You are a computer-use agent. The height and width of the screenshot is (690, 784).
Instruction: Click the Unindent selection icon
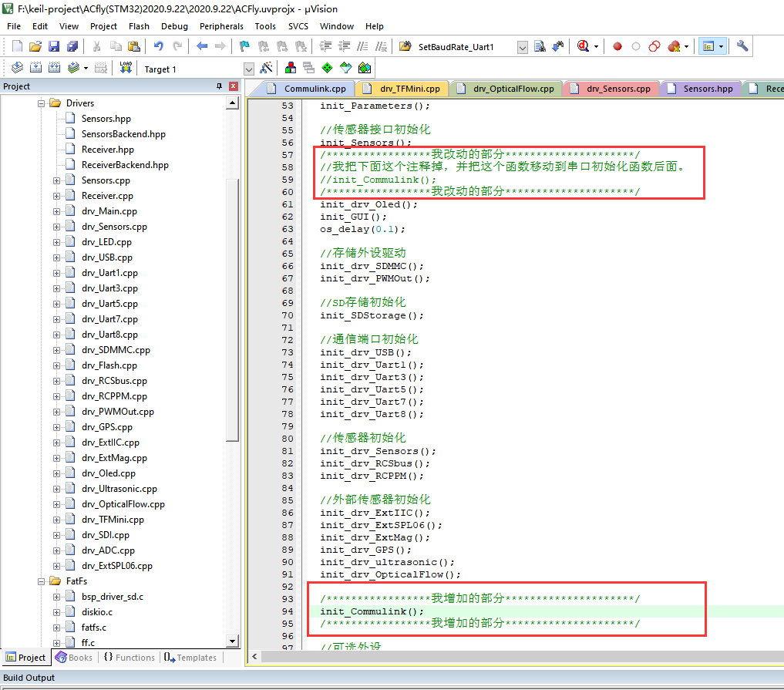[344, 46]
